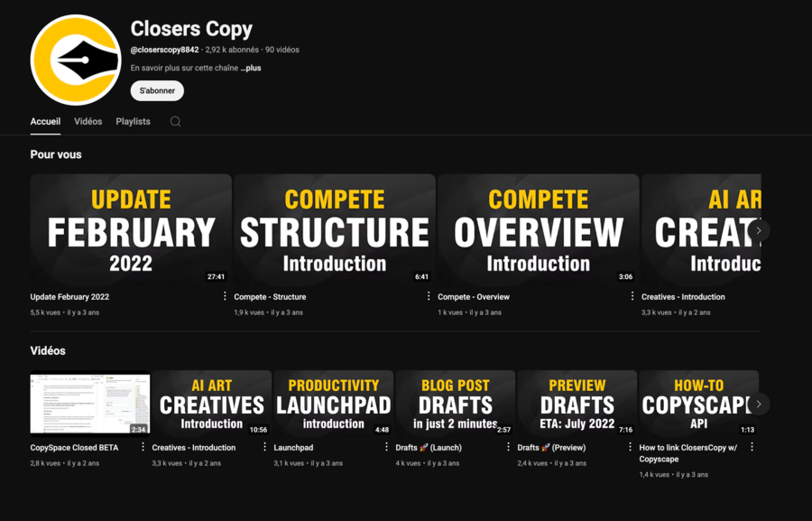Open the channel search icon

(x=175, y=120)
